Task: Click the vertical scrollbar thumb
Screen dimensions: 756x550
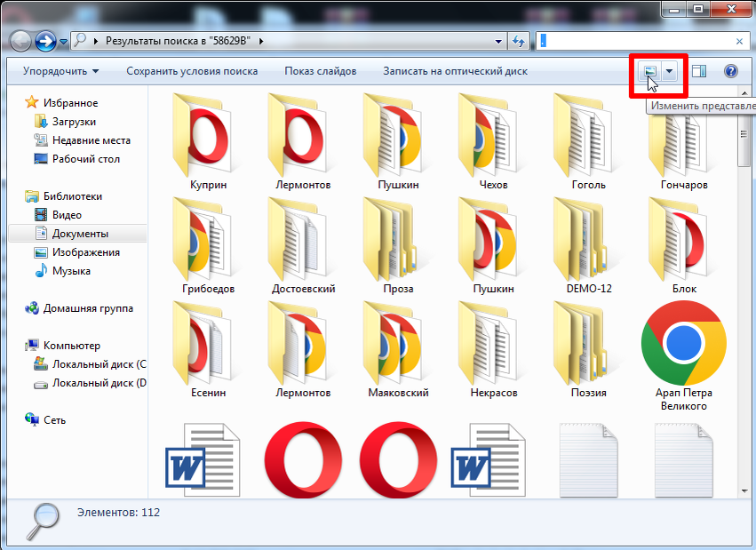Action: [744, 134]
